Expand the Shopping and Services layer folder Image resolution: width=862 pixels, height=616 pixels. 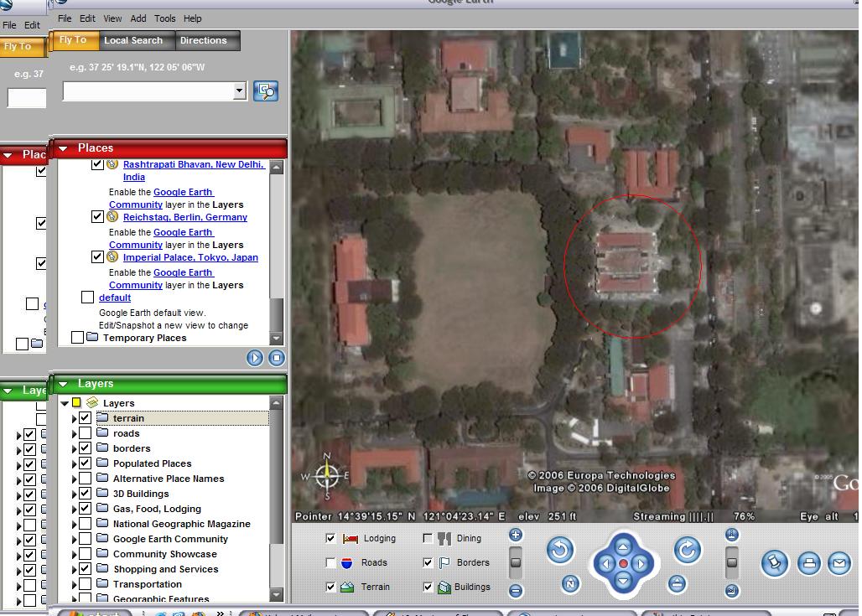click(x=74, y=569)
